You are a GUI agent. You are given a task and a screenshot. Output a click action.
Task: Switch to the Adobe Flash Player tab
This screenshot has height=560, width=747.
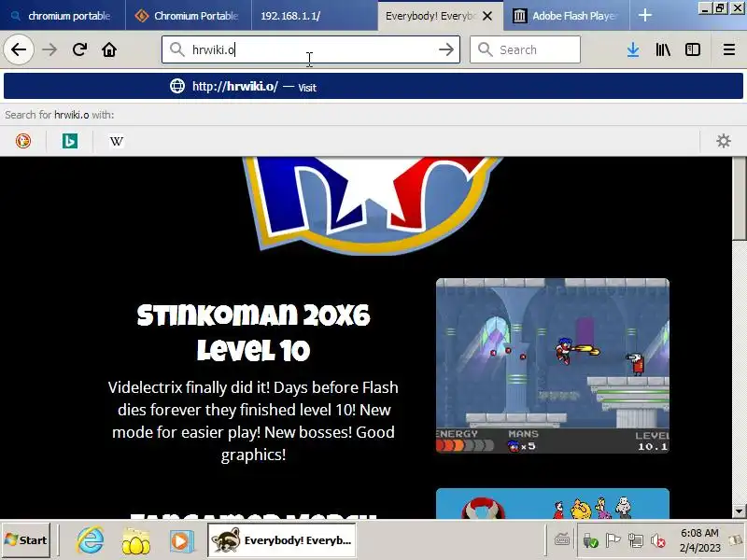[x=567, y=16]
